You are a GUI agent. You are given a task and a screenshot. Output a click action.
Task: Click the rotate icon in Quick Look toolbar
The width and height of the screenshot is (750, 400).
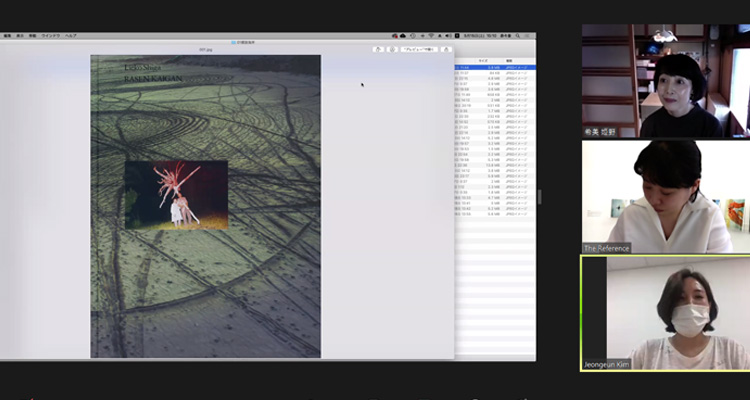378,49
